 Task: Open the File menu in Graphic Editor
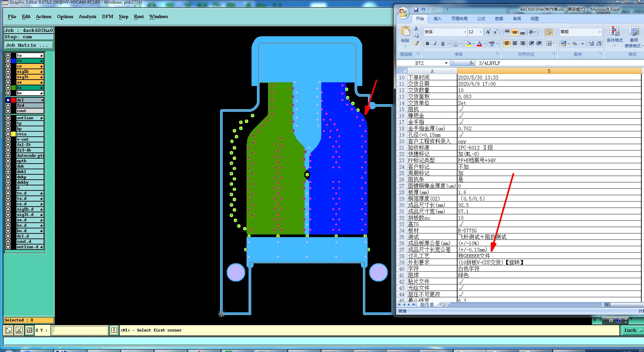12,16
